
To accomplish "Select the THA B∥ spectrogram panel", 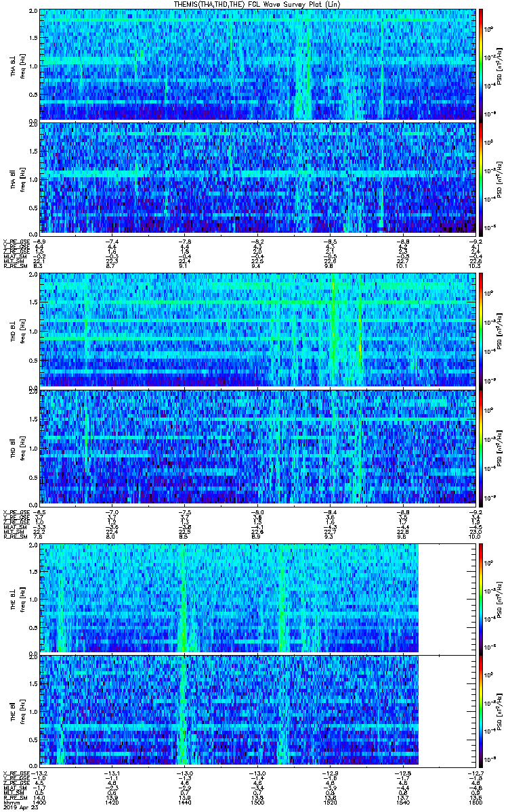I will [x=257, y=178].
